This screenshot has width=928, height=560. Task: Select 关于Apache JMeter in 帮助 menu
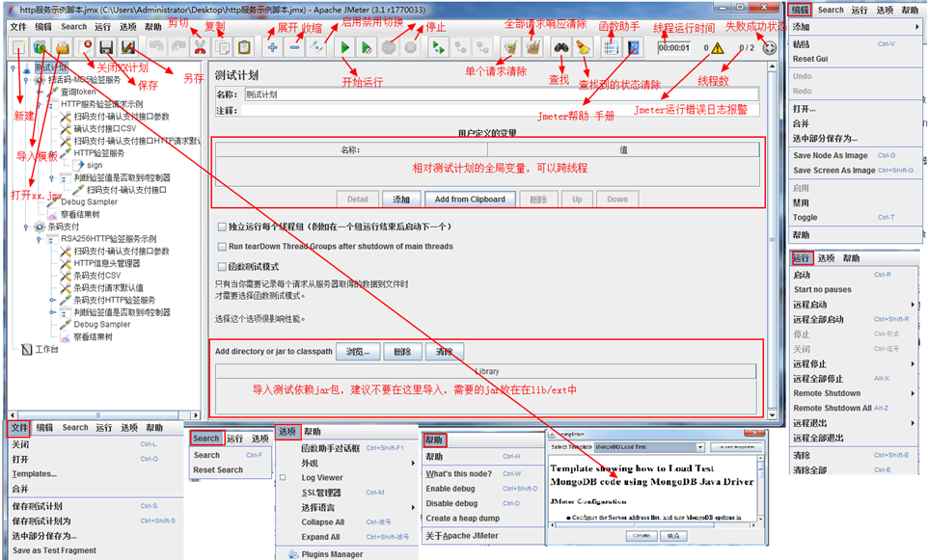click(462, 535)
